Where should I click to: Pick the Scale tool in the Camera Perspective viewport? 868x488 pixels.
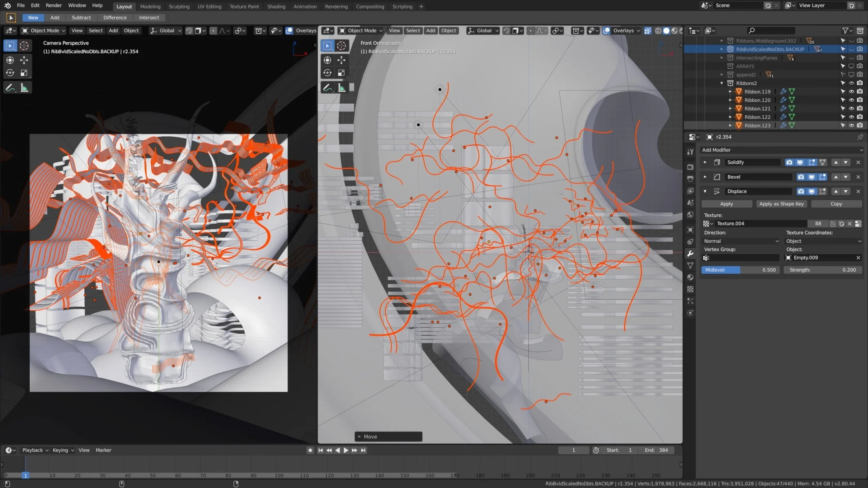click(24, 73)
